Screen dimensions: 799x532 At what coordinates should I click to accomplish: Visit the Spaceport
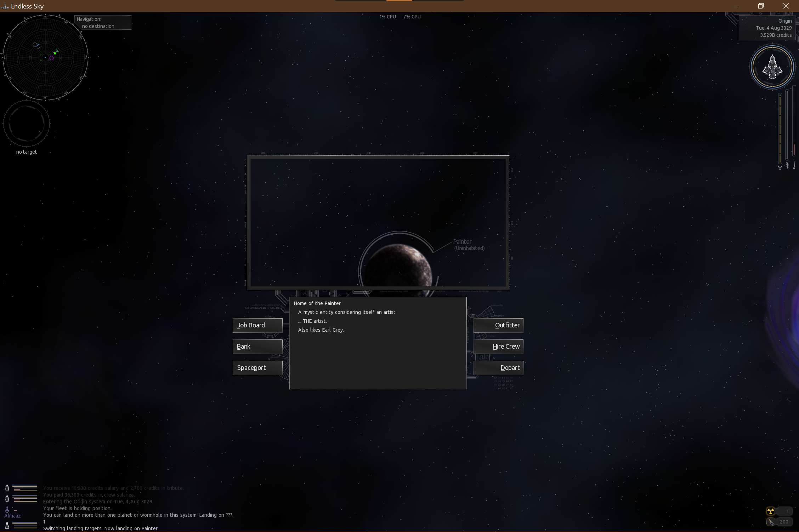tap(257, 368)
